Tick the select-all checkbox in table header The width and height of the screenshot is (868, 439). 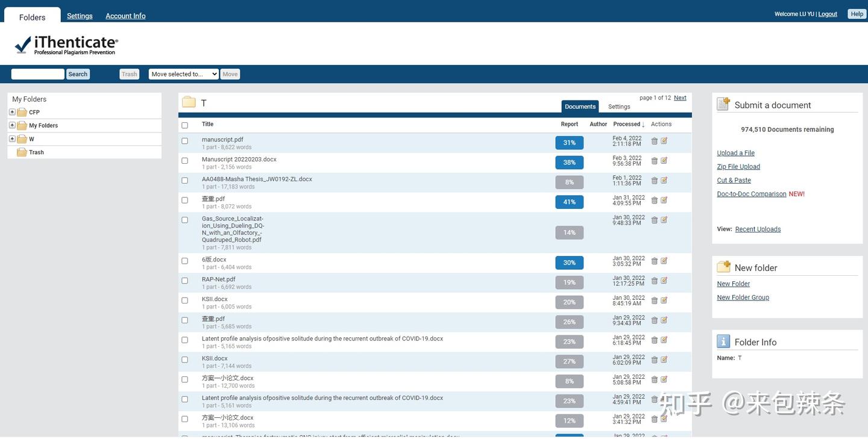pyautogui.click(x=184, y=125)
